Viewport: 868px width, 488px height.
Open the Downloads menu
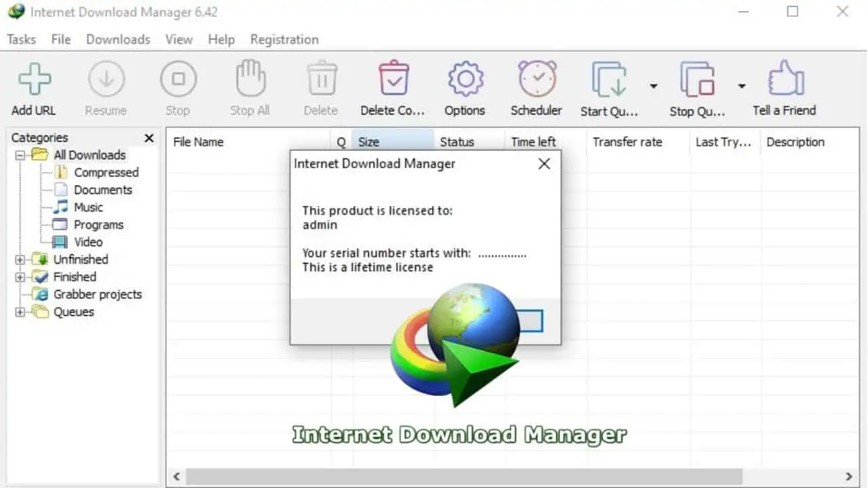click(x=118, y=39)
